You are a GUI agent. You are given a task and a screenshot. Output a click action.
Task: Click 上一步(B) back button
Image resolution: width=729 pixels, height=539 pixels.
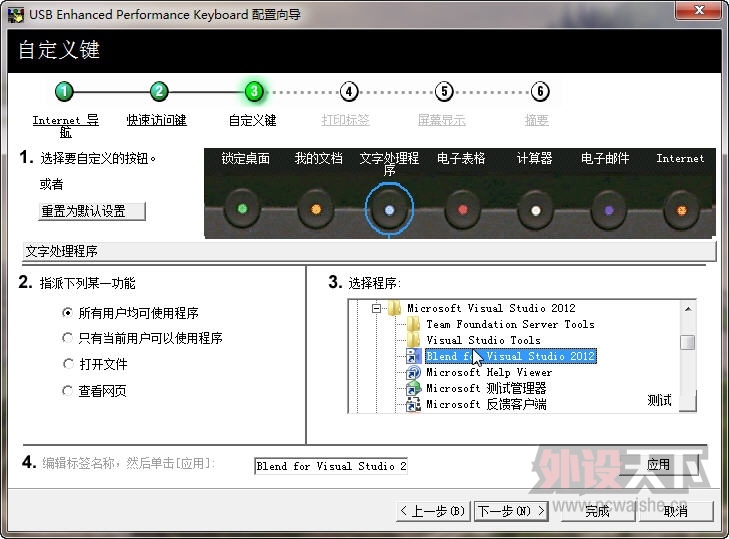click(x=433, y=511)
